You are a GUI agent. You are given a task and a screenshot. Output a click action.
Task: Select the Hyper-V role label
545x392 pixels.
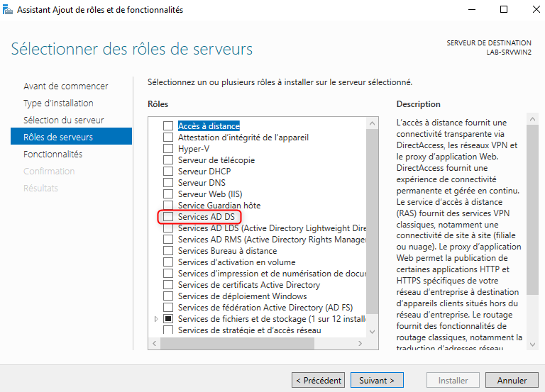pos(194,149)
